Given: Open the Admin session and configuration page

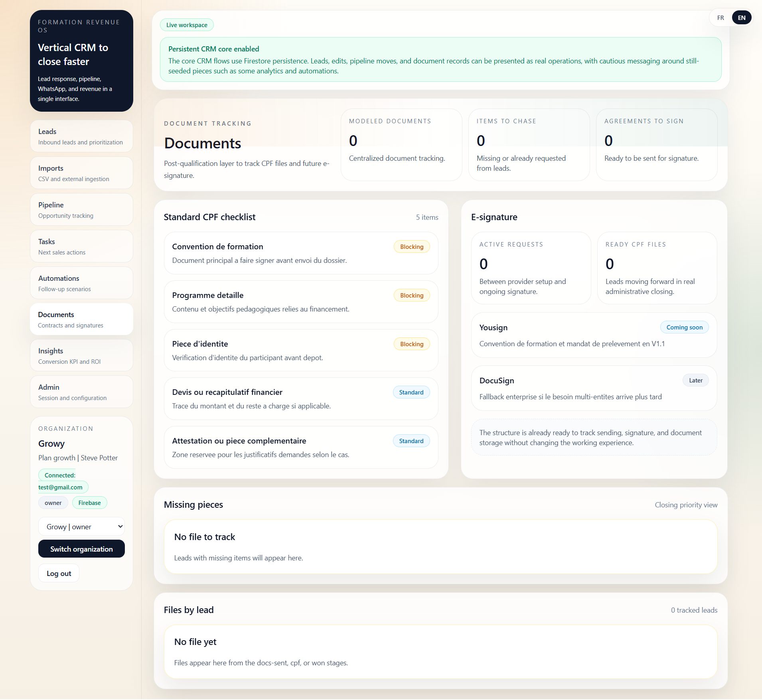Looking at the screenshot, I should (81, 391).
